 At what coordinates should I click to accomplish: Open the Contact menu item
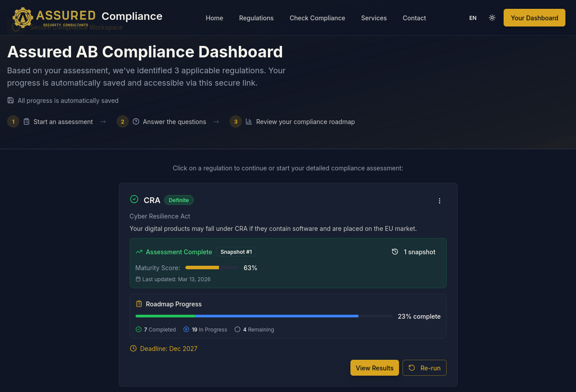click(x=414, y=18)
